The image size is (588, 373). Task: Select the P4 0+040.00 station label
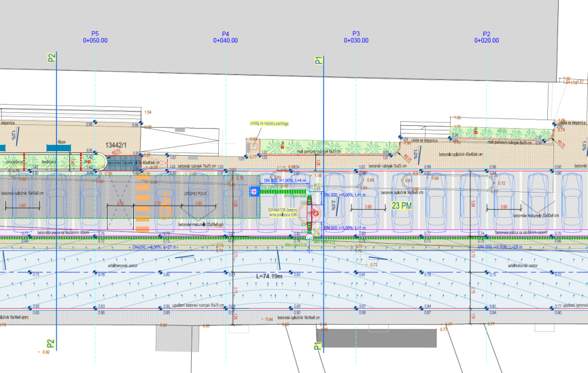point(226,37)
